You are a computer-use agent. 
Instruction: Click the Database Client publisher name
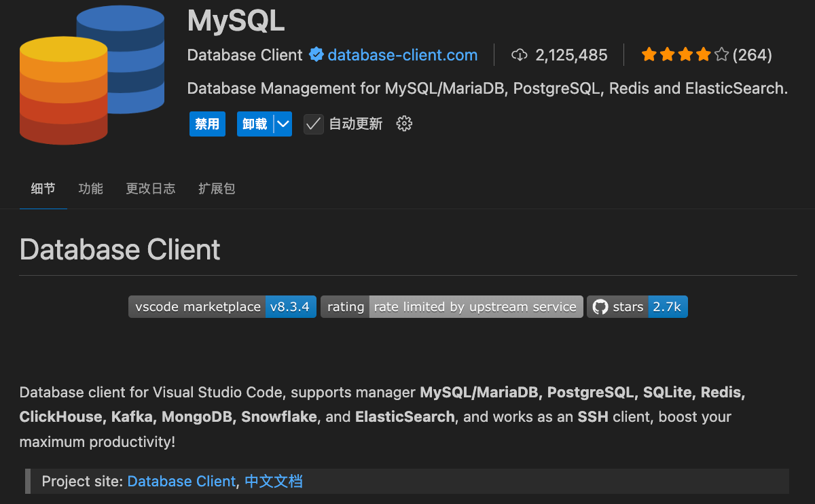[245, 55]
